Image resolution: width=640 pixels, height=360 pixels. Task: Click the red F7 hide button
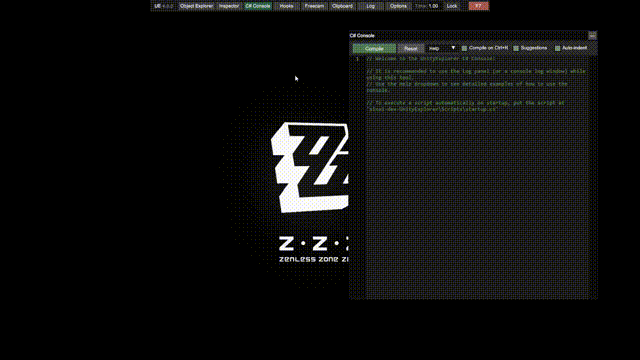pos(478,6)
